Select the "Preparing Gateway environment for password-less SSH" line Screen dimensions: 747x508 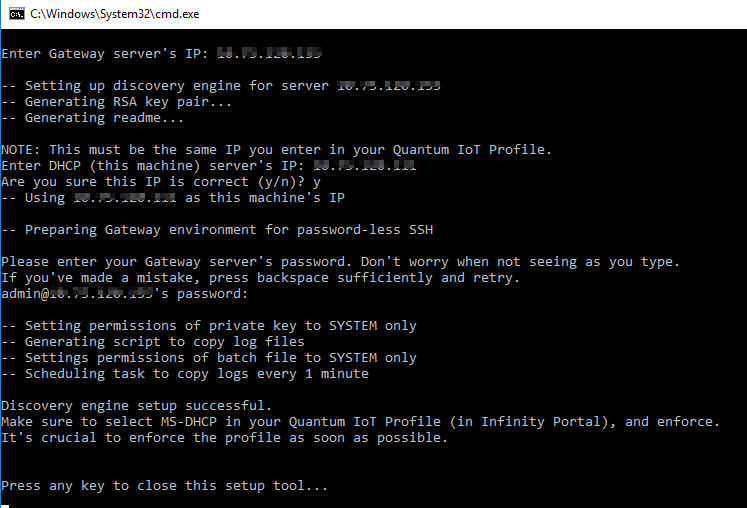pos(217,230)
